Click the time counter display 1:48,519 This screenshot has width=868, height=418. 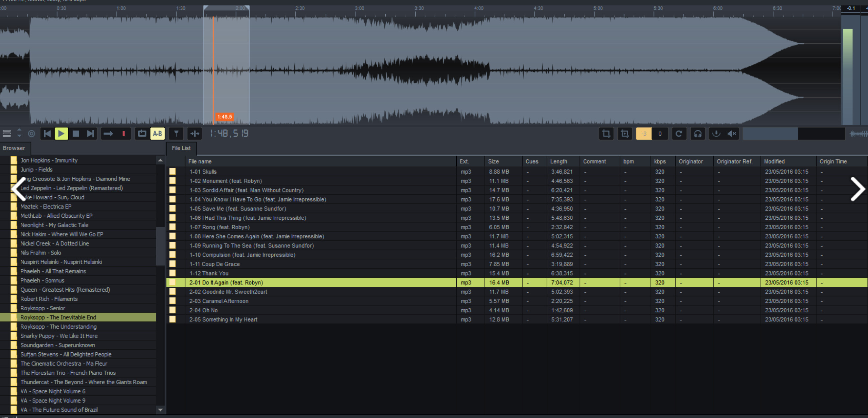click(229, 134)
